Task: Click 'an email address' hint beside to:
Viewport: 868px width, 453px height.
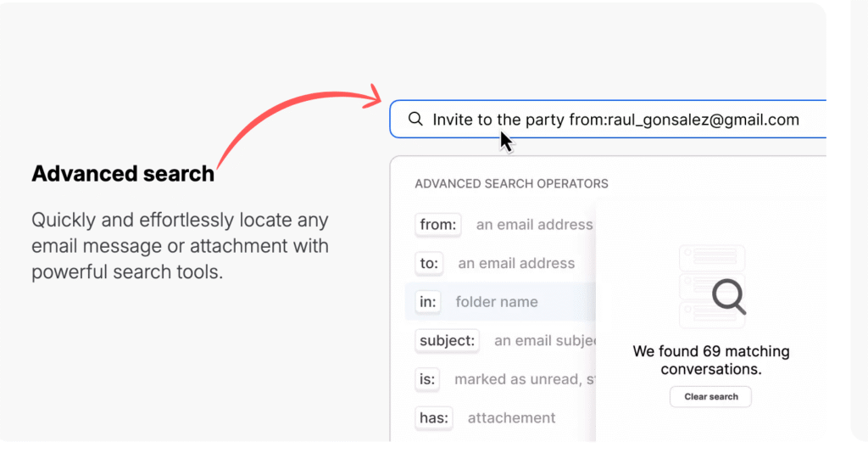Action: pyautogui.click(x=516, y=263)
